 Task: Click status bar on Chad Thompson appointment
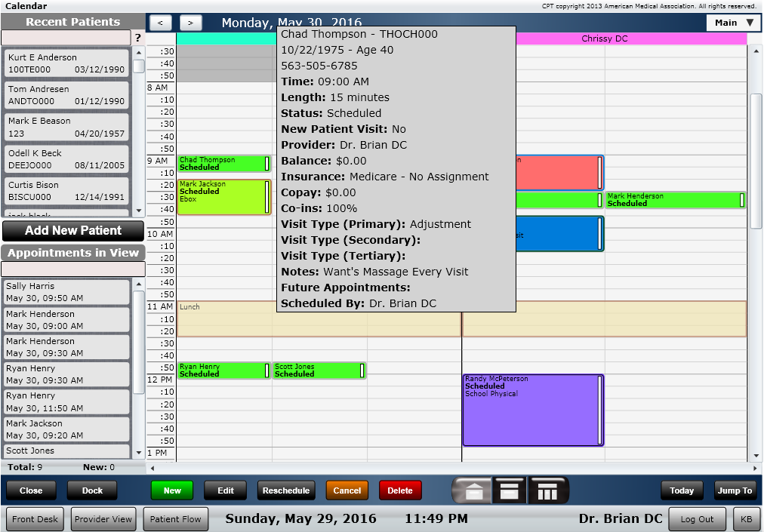pyautogui.click(x=267, y=164)
